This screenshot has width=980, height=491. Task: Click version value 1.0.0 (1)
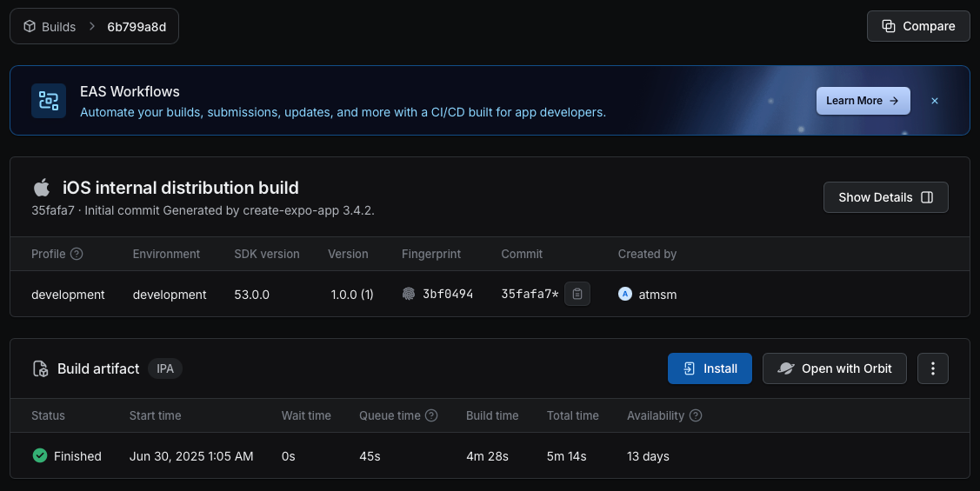tap(352, 295)
